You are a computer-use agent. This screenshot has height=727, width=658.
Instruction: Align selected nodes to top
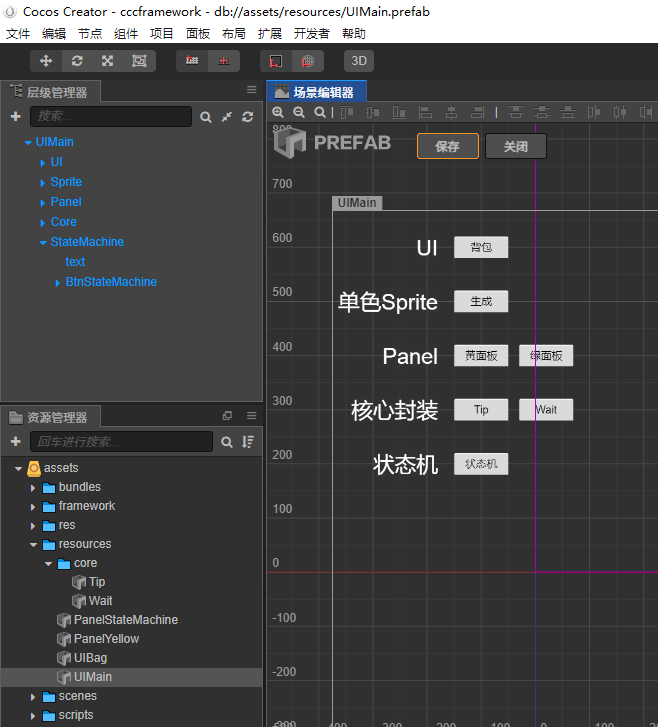347,112
